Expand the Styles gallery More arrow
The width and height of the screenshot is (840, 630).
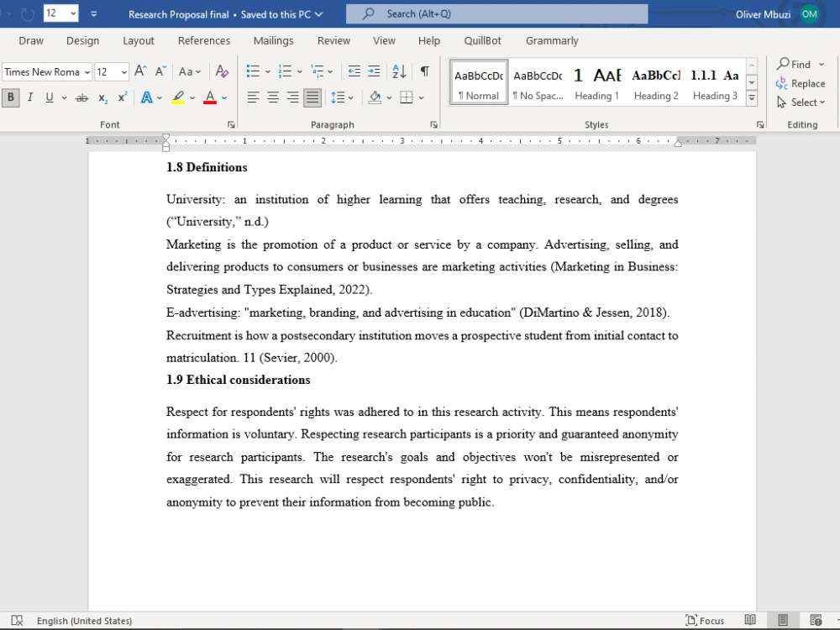click(x=752, y=97)
